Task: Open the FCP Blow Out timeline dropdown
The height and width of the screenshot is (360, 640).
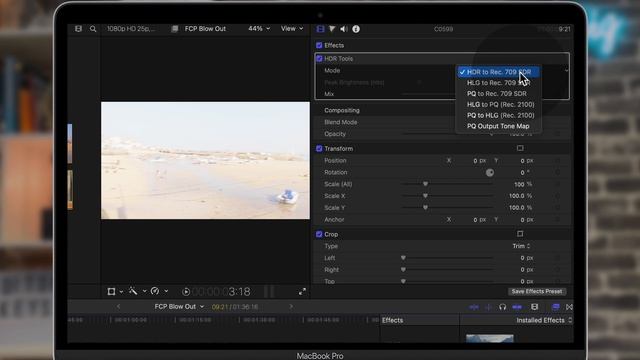Action: (179, 307)
